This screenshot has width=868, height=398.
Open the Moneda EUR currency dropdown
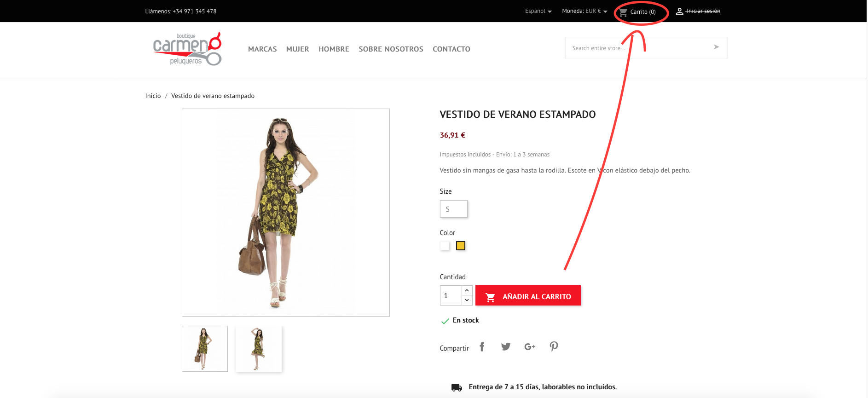click(x=584, y=11)
